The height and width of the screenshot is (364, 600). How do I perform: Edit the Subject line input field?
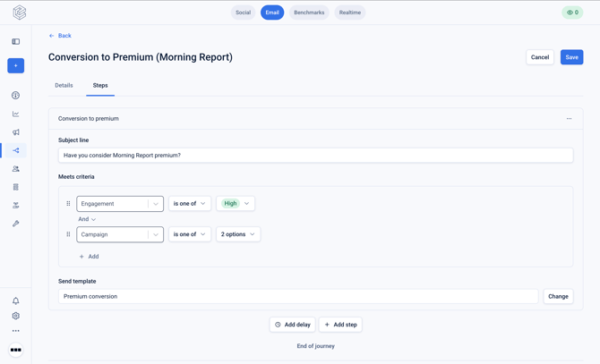pyautogui.click(x=316, y=156)
